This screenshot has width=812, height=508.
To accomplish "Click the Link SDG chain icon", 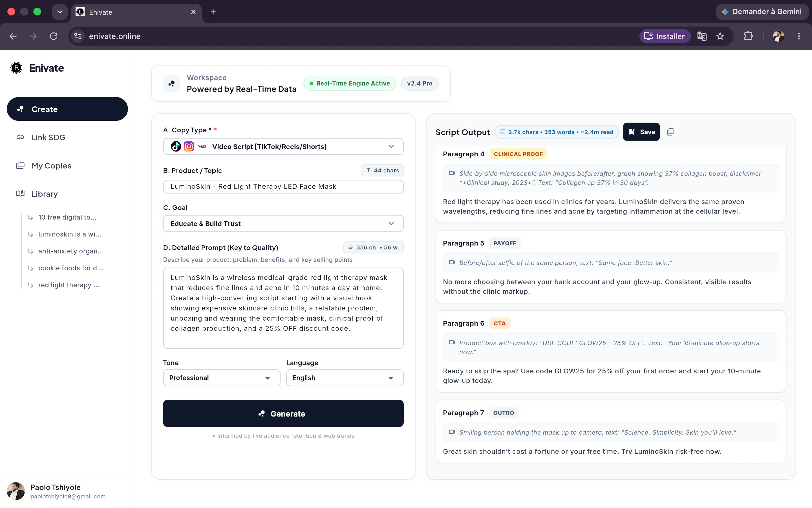I will (20, 137).
